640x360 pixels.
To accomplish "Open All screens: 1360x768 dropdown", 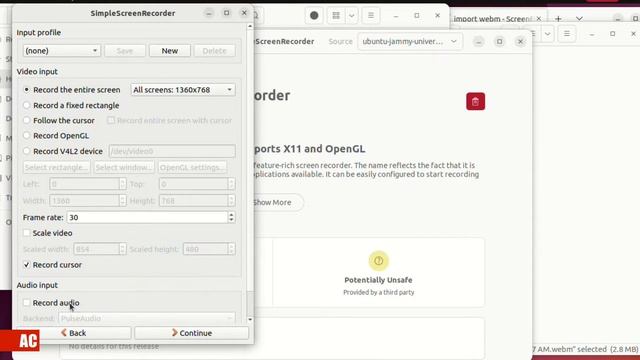I will 183,89.
